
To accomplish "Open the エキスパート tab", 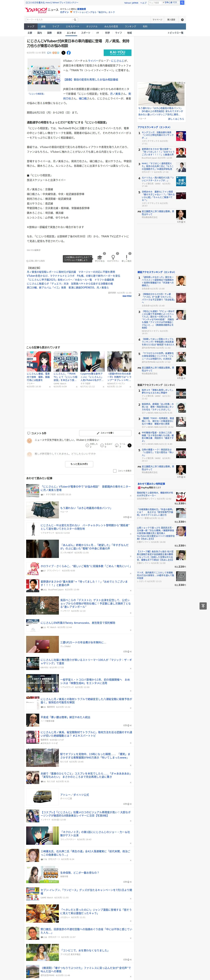I will [72, 27].
